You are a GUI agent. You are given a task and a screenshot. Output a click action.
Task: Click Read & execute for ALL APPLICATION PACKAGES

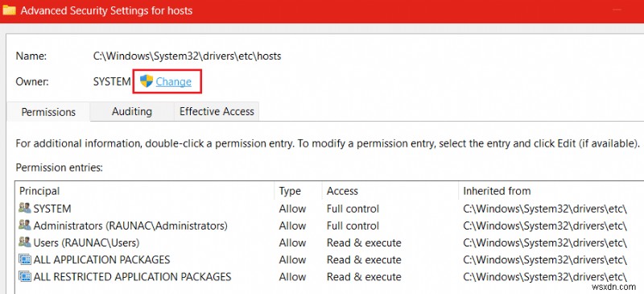point(364,260)
